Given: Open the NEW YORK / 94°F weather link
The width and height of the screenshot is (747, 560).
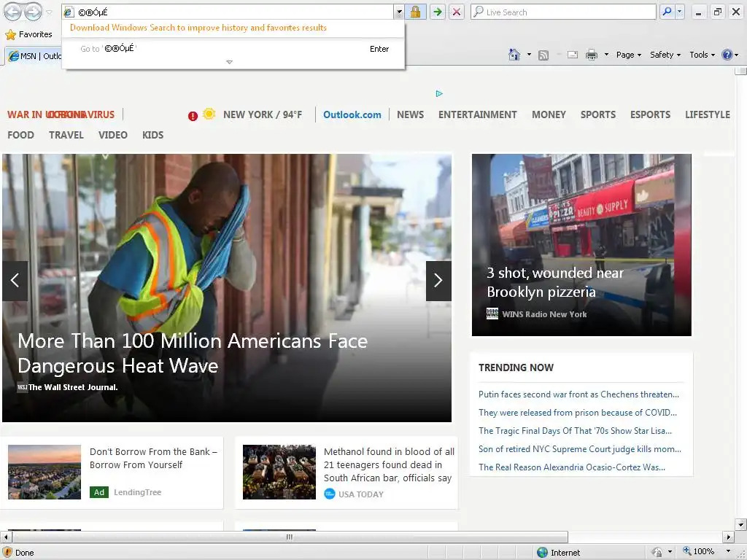Looking at the screenshot, I should [263, 114].
